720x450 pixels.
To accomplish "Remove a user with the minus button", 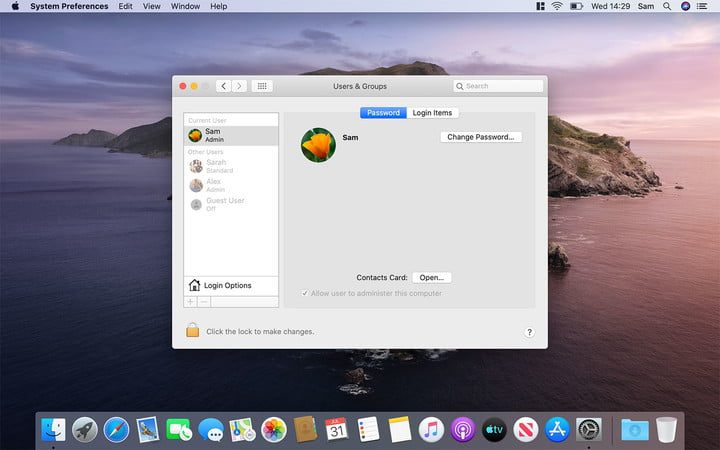I will coord(204,301).
